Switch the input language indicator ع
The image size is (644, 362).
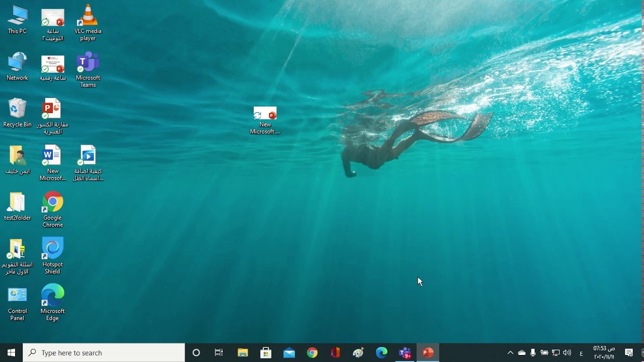tap(581, 353)
